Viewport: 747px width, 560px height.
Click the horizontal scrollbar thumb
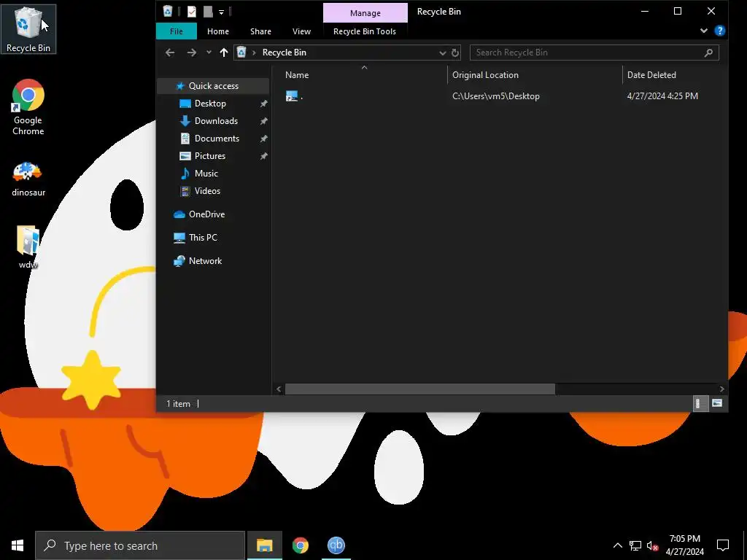(x=419, y=389)
